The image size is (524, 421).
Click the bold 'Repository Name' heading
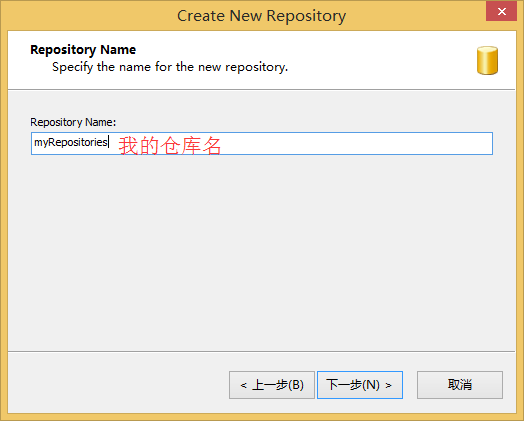[x=83, y=49]
